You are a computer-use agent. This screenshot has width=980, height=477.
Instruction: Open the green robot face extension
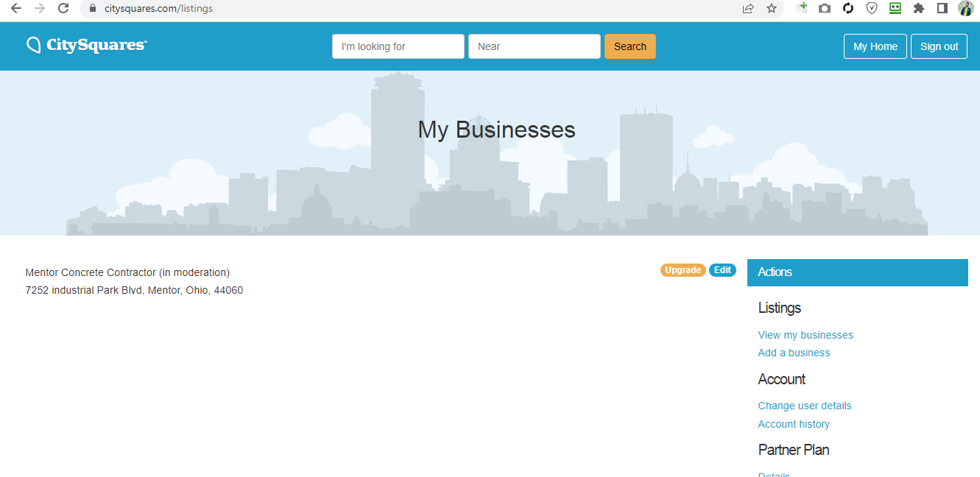click(895, 9)
